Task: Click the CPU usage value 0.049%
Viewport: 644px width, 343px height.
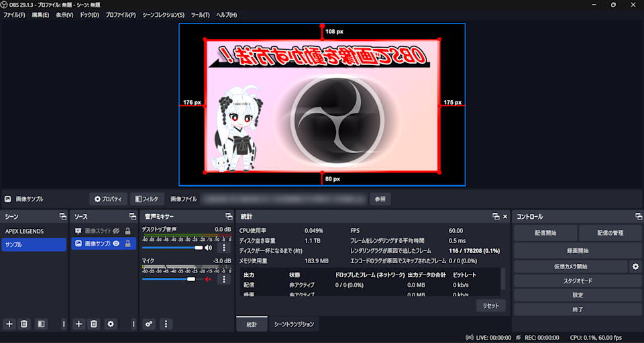Action: point(314,231)
